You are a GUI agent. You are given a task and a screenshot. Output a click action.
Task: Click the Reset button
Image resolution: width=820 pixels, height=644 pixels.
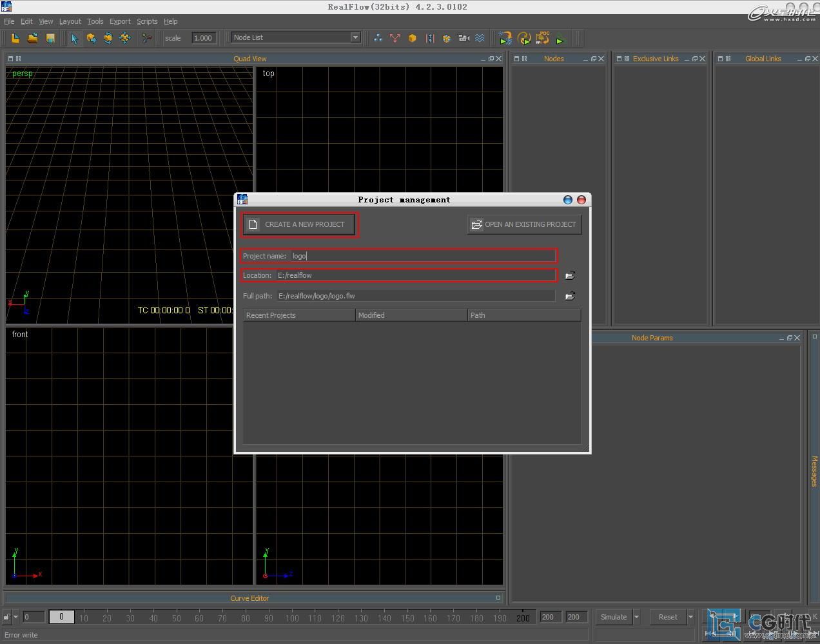pyautogui.click(x=668, y=617)
